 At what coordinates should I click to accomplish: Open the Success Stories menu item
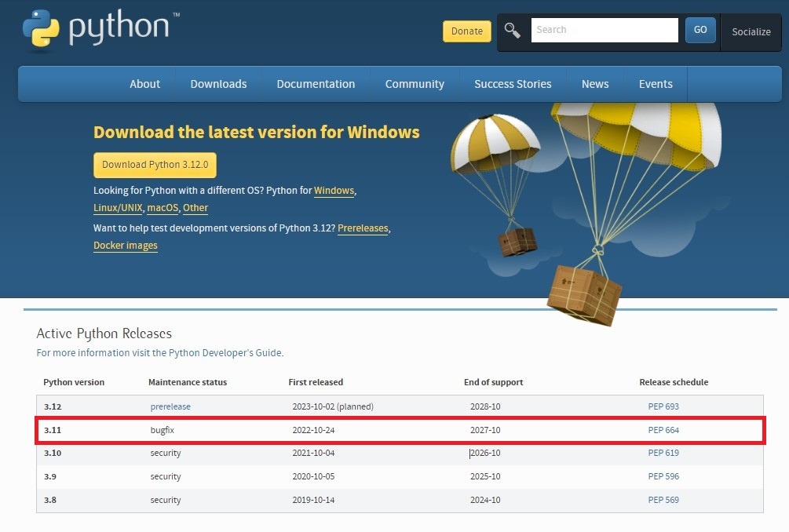pos(513,84)
